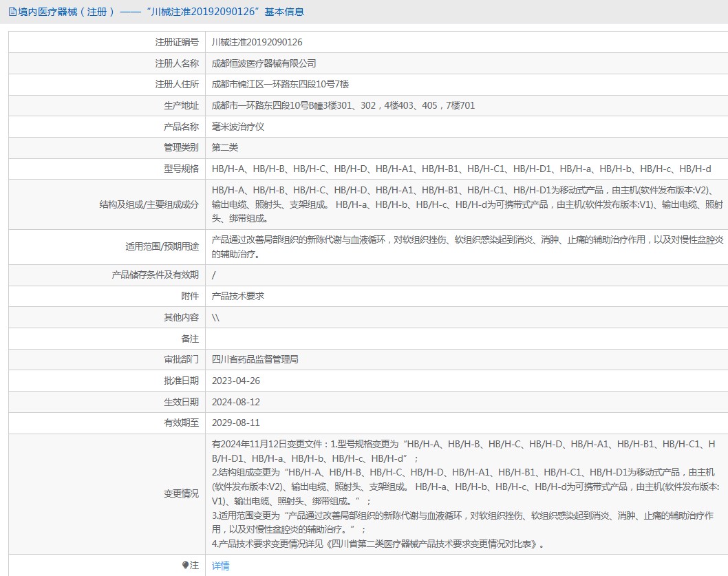Select 四川省药品监督管理局
This screenshot has width=728, height=576.
point(255,359)
